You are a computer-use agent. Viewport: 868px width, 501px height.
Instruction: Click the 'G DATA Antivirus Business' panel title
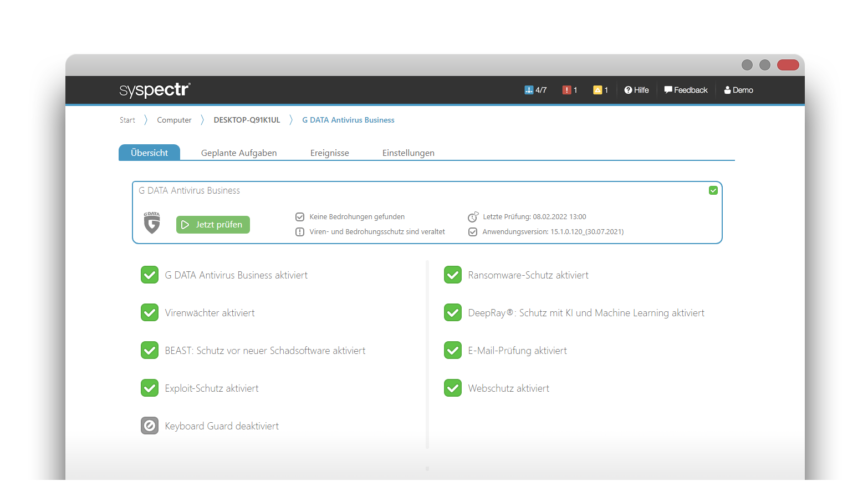point(189,190)
